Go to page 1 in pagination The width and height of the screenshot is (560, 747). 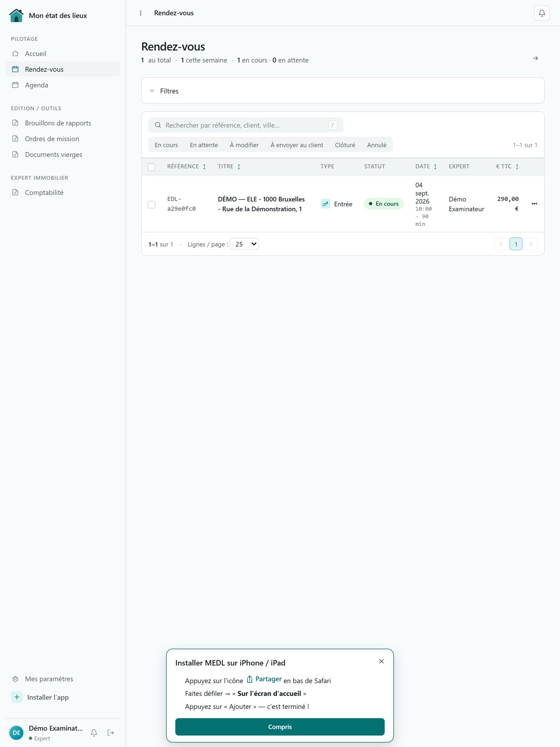pos(516,244)
